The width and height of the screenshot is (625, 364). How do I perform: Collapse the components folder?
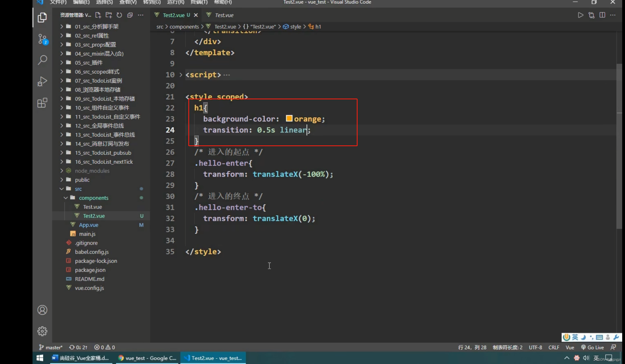pos(101,198)
